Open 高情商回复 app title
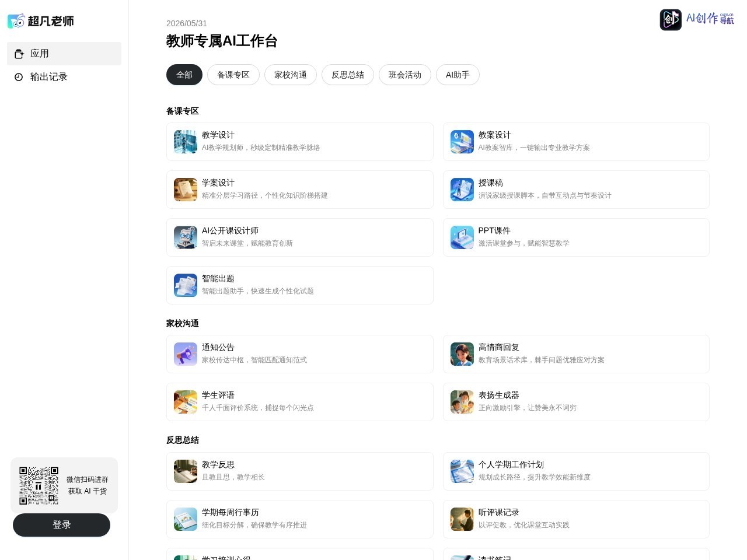747x560 pixels. click(x=499, y=347)
